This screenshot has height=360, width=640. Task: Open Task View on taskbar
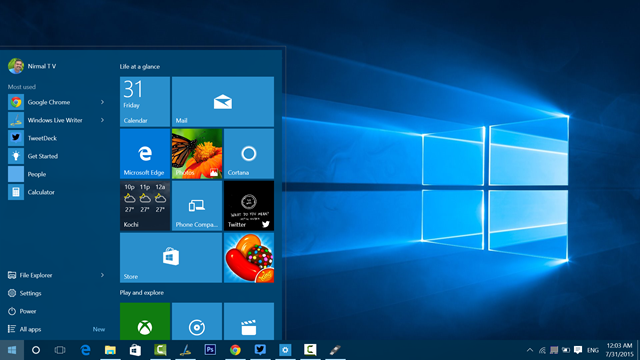point(60,350)
